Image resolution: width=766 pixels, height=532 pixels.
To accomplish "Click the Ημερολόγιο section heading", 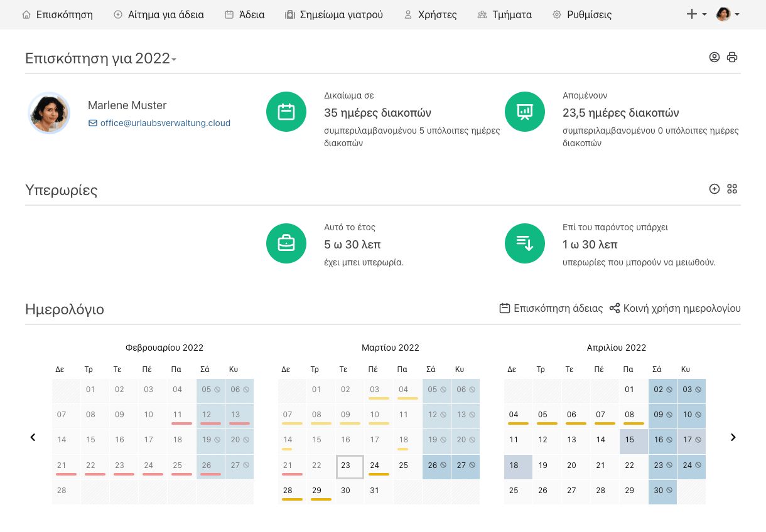I will pos(65,309).
